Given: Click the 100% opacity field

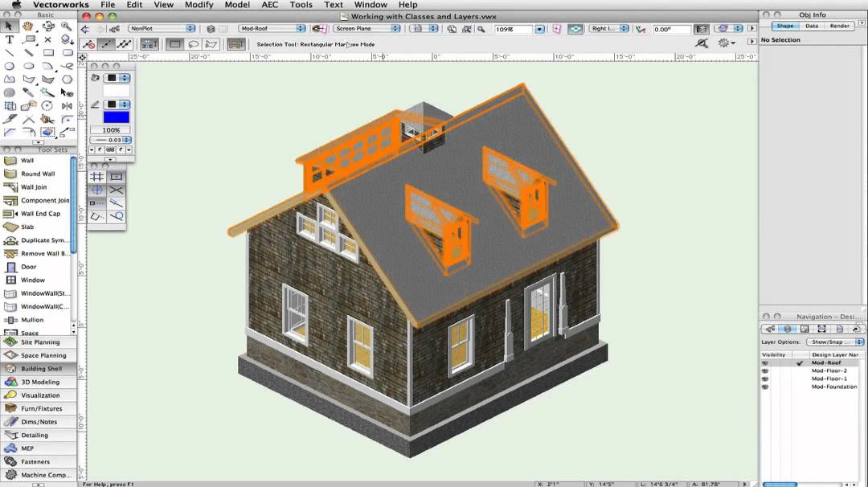Looking at the screenshot, I should (x=111, y=130).
